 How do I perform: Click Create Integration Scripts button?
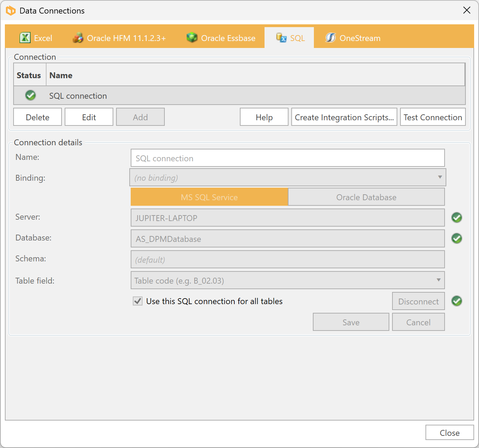coord(344,117)
